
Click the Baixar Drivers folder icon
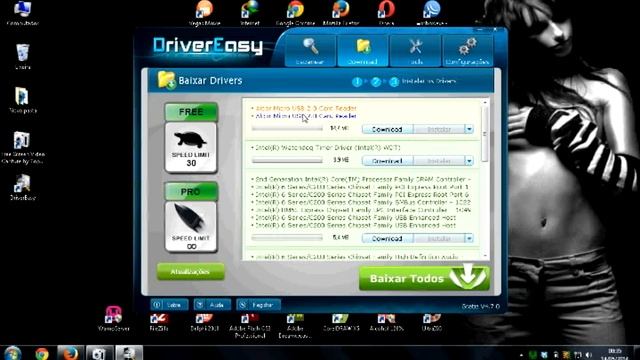[167, 80]
